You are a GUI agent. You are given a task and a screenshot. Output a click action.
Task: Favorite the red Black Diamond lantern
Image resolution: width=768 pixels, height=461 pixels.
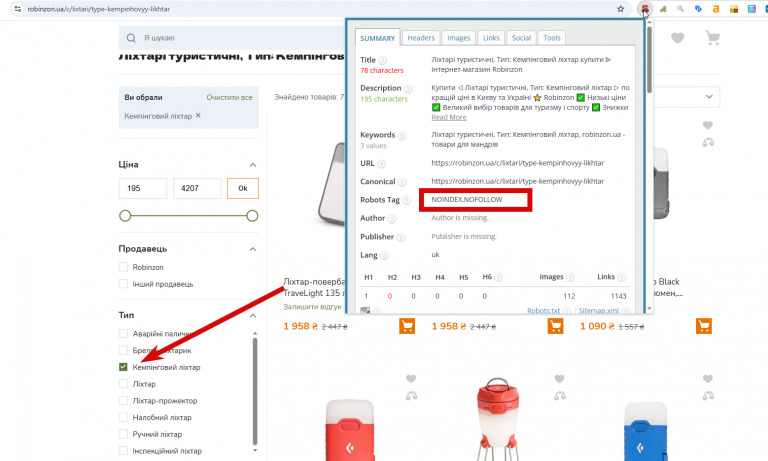pos(411,379)
